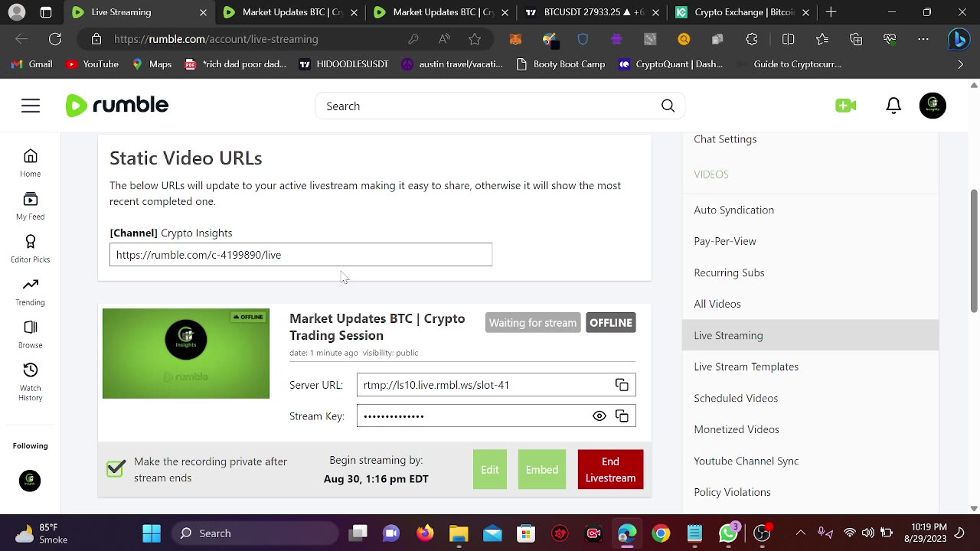Open Windows Start menu

coord(152,533)
